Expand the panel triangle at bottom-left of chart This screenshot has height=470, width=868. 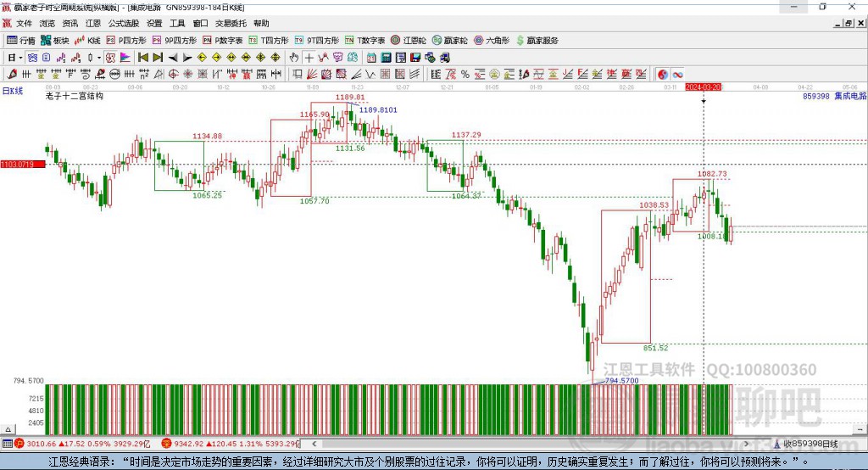click(x=8, y=429)
